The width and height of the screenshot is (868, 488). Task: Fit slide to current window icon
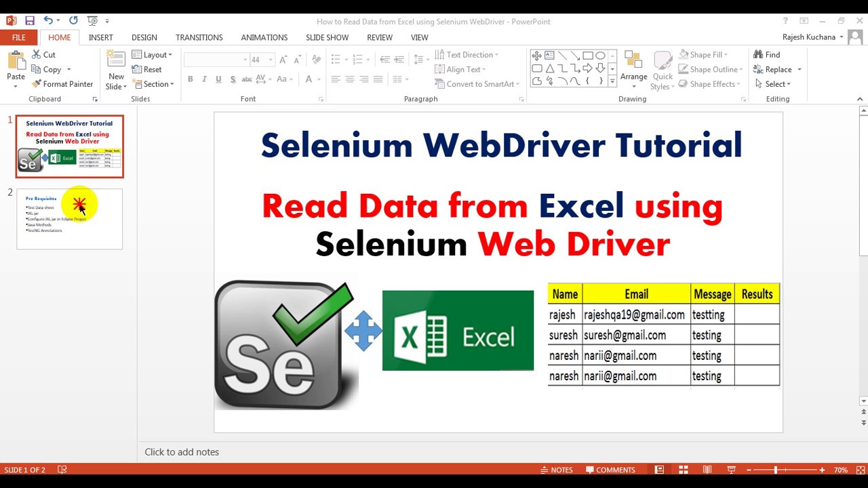click(x=859, y=470)
